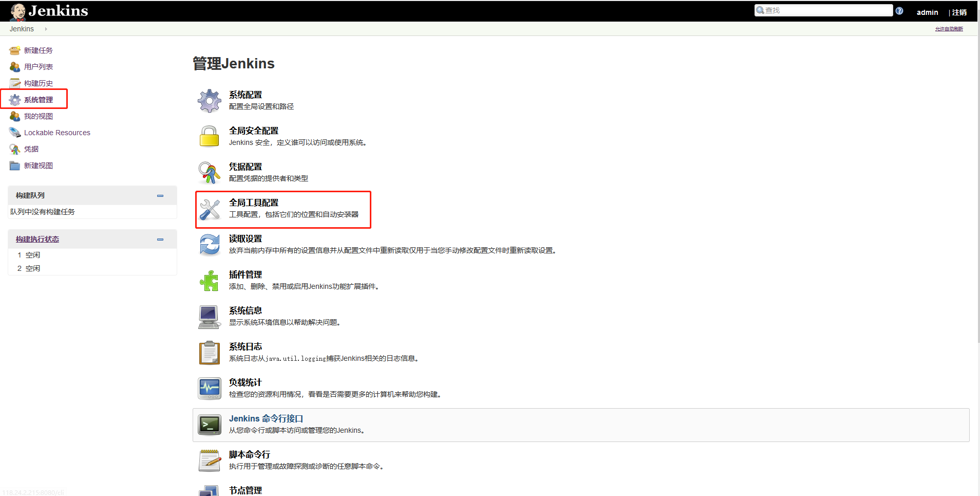Viewport: 980px width, 496px height.
Task: Click the clipboard icon for 系统日志
Action: pyautogui.click(x=210, y=353)
